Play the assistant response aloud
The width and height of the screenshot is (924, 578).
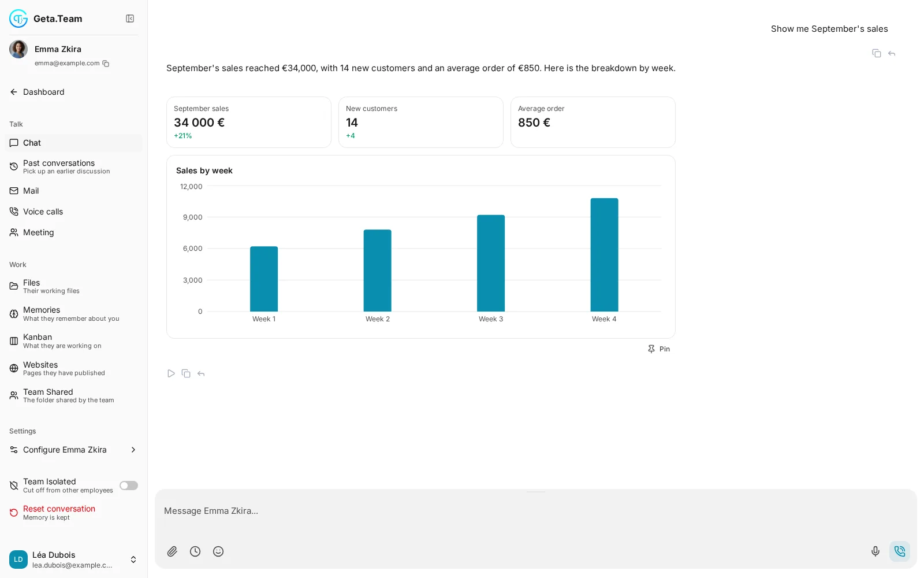171,373
